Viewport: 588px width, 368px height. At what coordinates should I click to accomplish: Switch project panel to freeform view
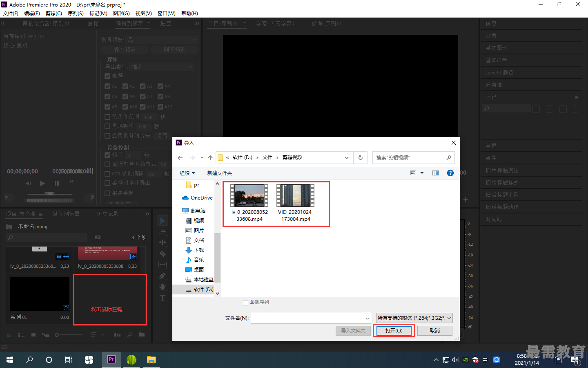46,335
